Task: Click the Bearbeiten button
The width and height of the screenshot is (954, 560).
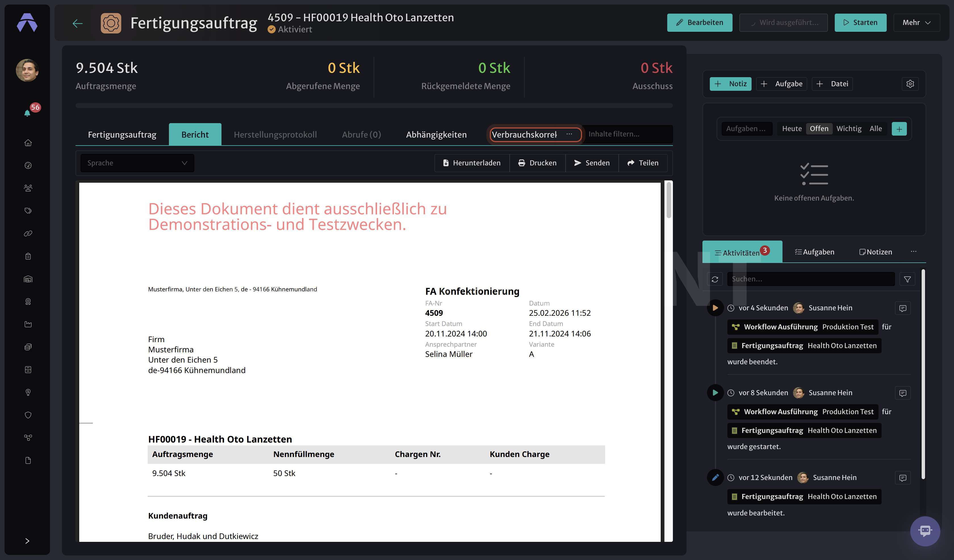Action: pyautogui.click(x=700, y=23)
